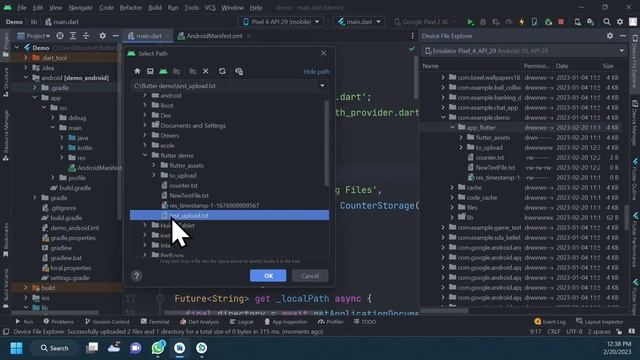Open the Tools menu
Image resolution: width=640 pixels, height=360 pixels.
[191, 8]
